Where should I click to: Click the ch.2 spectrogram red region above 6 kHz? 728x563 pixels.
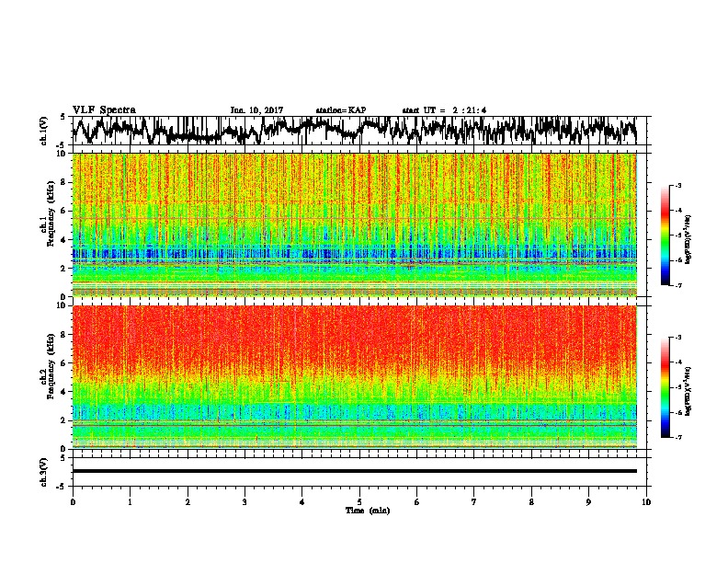[x=355, y=335]
